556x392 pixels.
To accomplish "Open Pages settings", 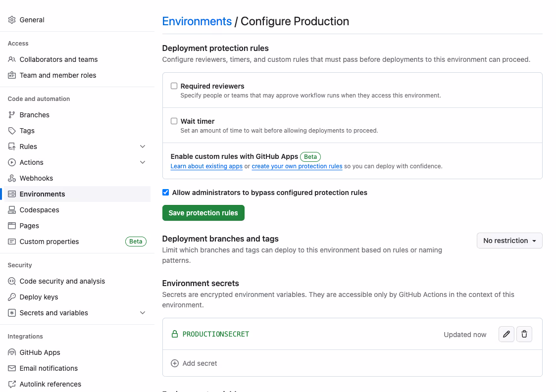I will 29,226.
